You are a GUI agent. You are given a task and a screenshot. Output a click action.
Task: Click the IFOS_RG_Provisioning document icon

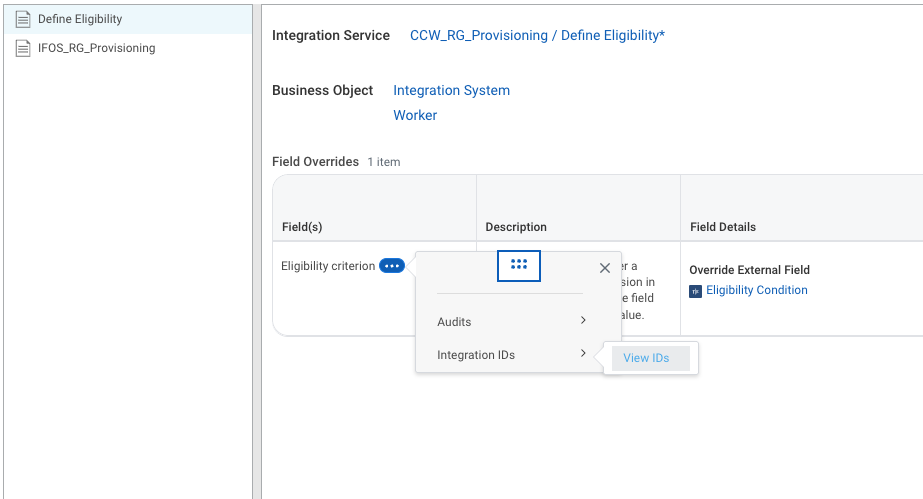click(x=23, y=48)
